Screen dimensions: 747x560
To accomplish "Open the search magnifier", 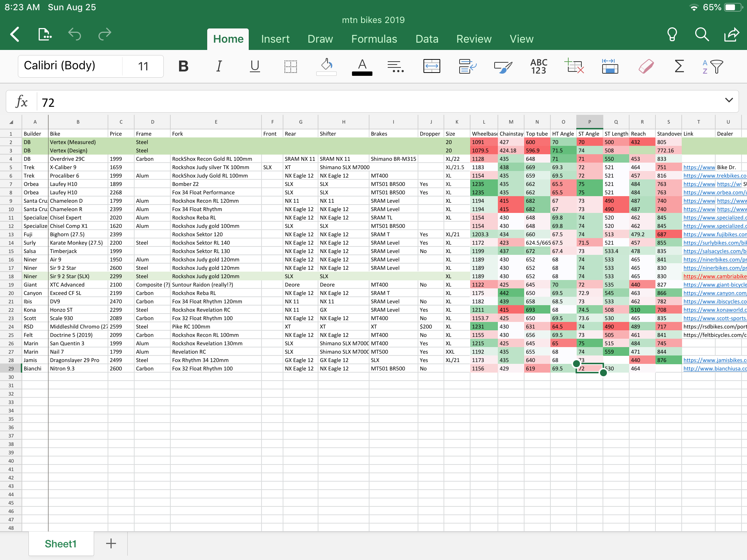I will pyautogui.click(x=702, y=35).
